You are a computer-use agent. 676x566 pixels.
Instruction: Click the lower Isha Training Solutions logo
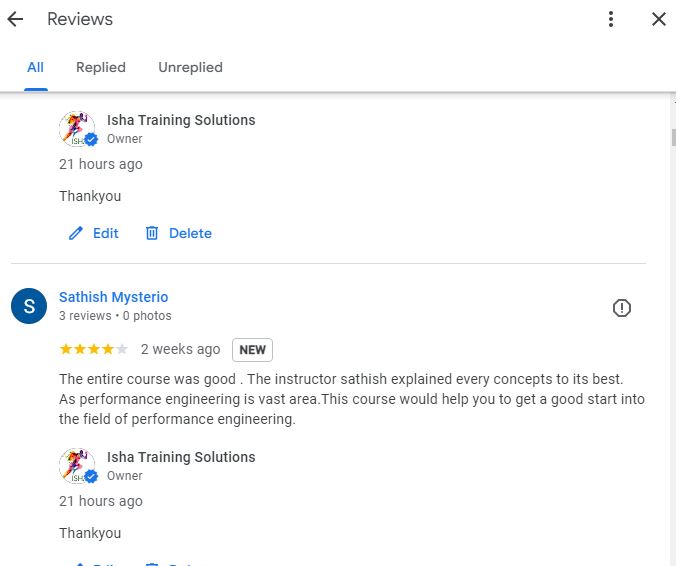click(77, 466)
